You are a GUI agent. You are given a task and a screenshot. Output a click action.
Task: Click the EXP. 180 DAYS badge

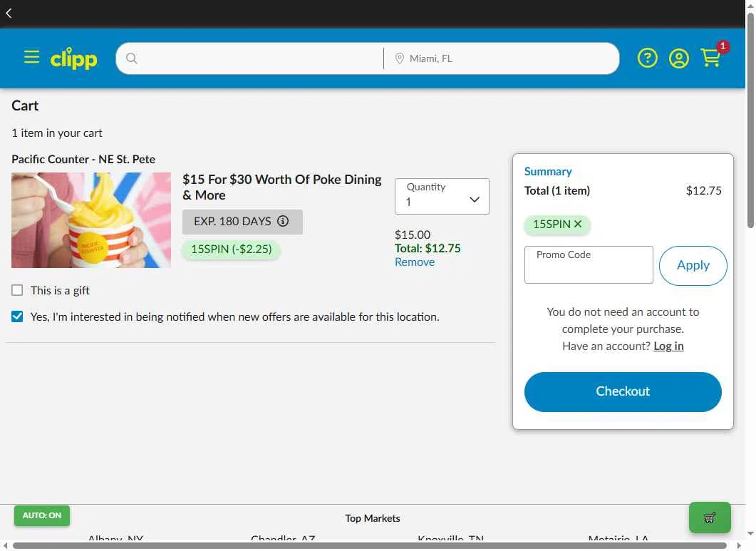[242, 222]
